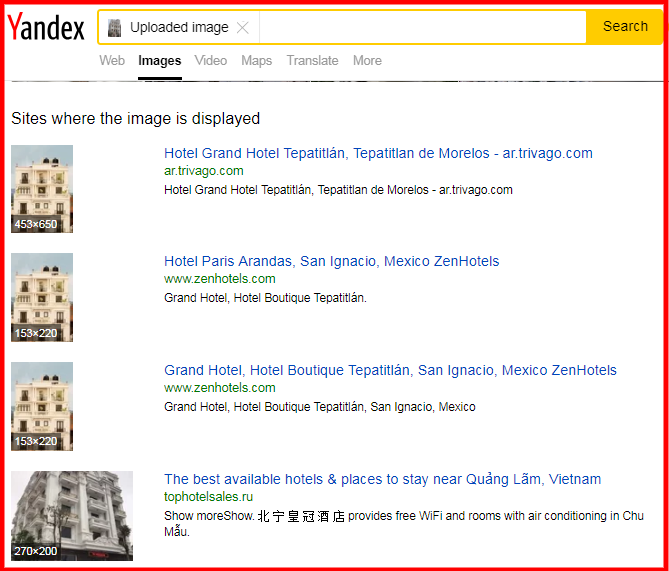Open Hotel Grand Hotel Tepatitlán trivago title link
Screen dimensions: 669x571
(378, 153)
